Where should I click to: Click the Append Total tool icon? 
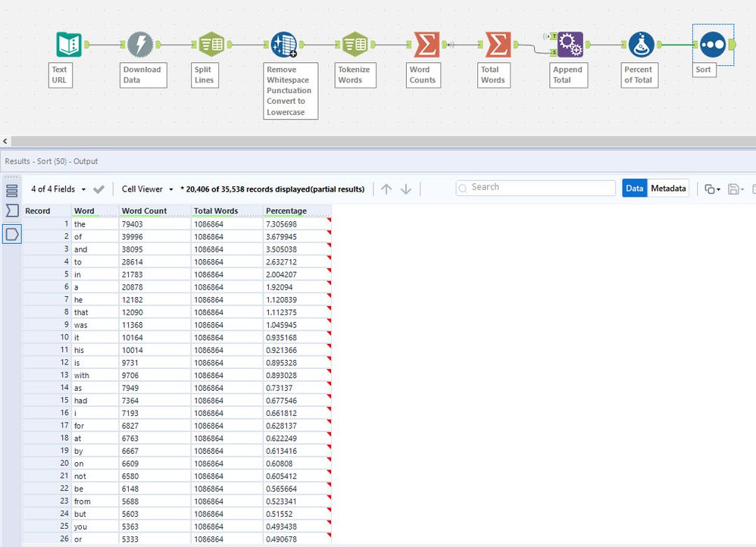click(570, 45)
